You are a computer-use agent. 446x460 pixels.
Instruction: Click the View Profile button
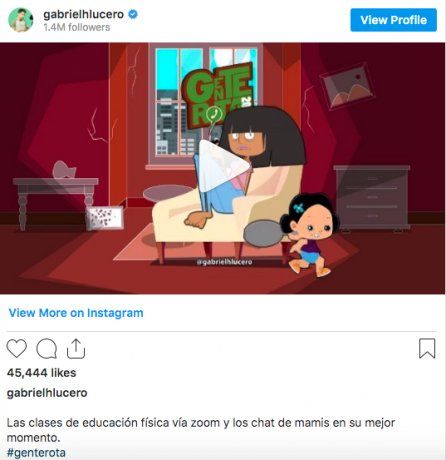click(x=393, y=20)
